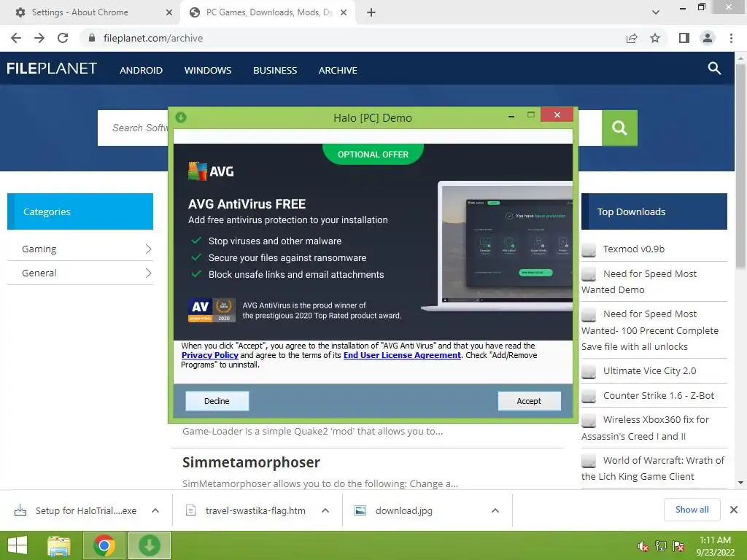Click the AV Comparatives 2020 award badge
The width and height of the screenshot is (747, 560).
pyautogui.click(x=212, y=310)
